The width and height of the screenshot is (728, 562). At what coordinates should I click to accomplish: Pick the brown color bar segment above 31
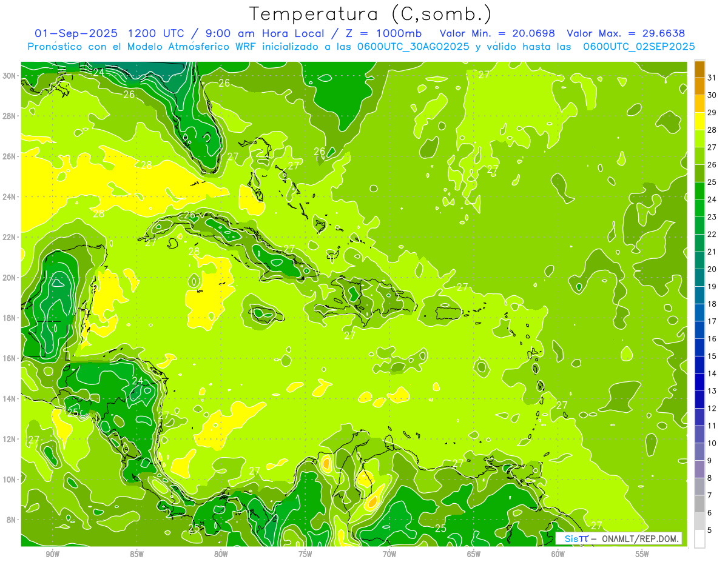[700, 69]
